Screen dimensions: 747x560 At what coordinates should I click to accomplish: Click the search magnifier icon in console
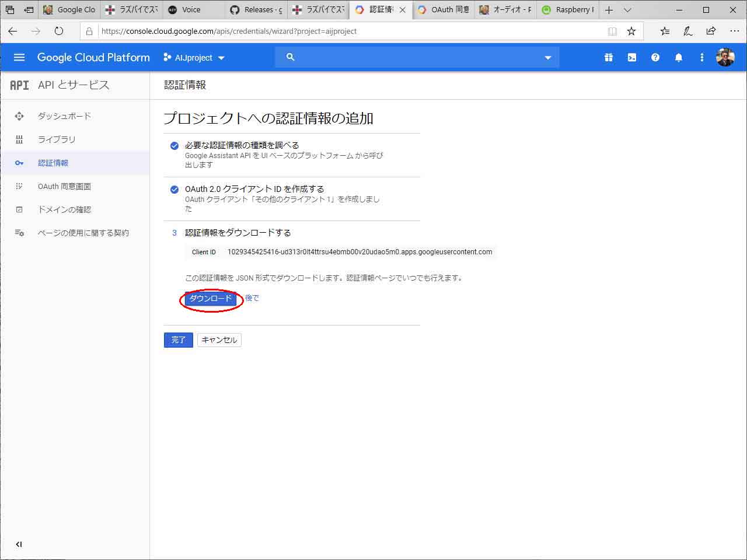coord(291,57)
